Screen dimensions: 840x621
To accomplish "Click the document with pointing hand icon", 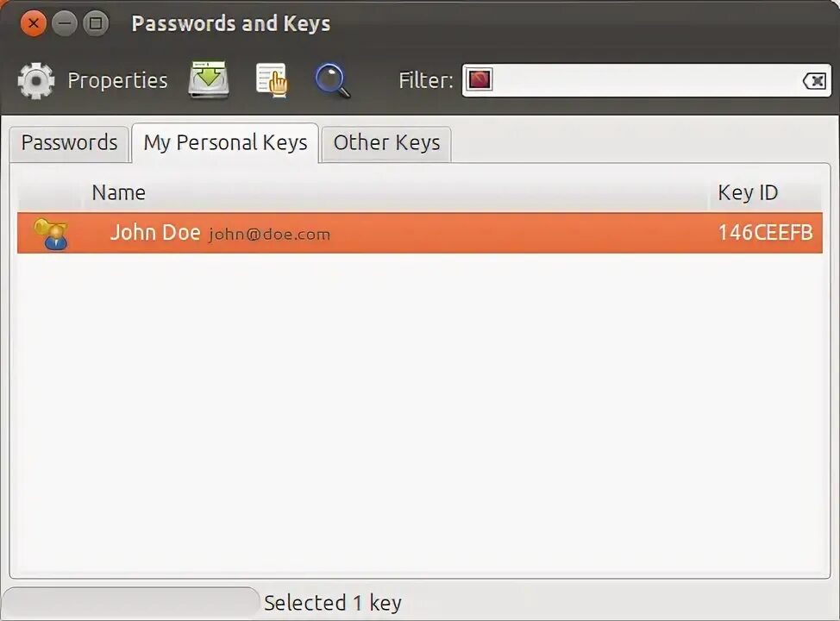I will click(272, 80).
